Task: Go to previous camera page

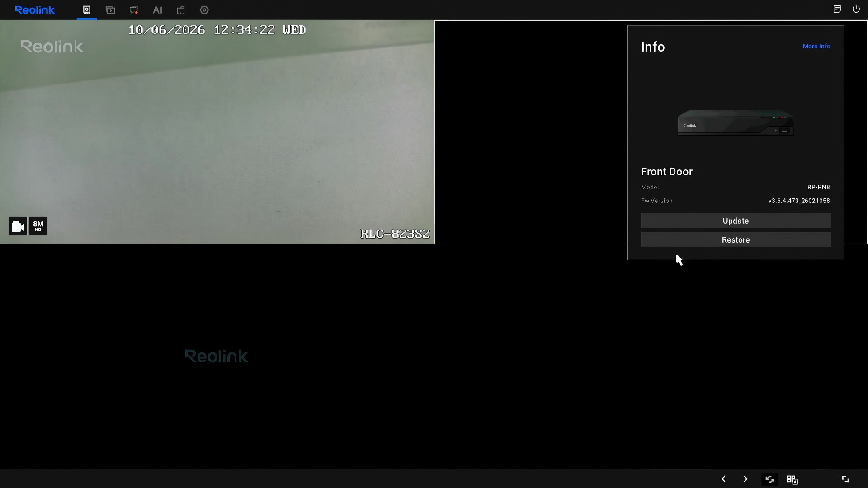Action: (x=723, y=479)
